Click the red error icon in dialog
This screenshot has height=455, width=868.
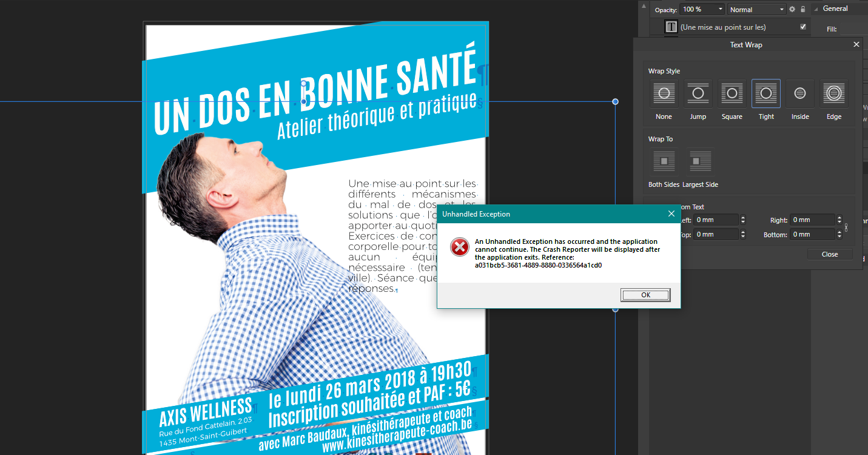click(460, 248)
